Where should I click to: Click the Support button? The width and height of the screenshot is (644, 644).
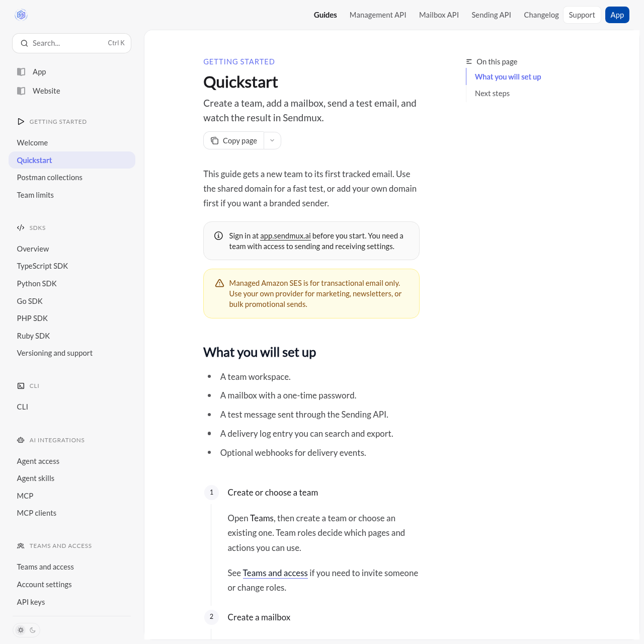click(582, 15)
